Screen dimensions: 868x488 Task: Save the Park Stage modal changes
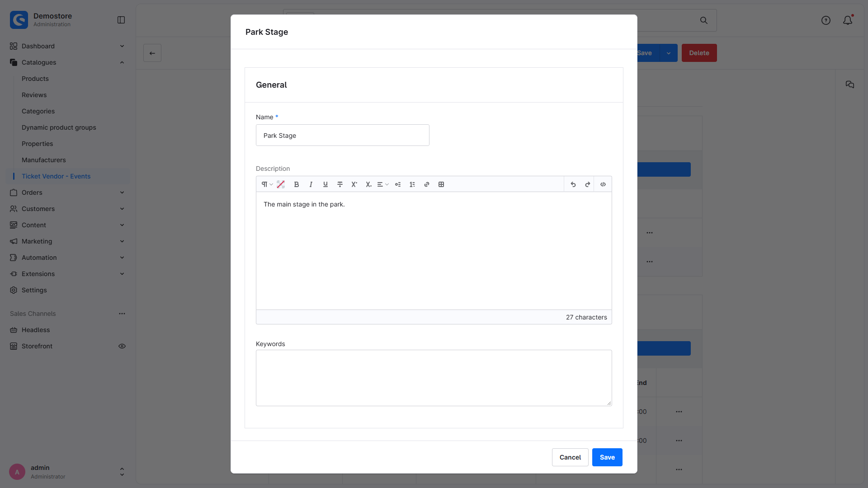pyautogui.click(x=607, y=457)
